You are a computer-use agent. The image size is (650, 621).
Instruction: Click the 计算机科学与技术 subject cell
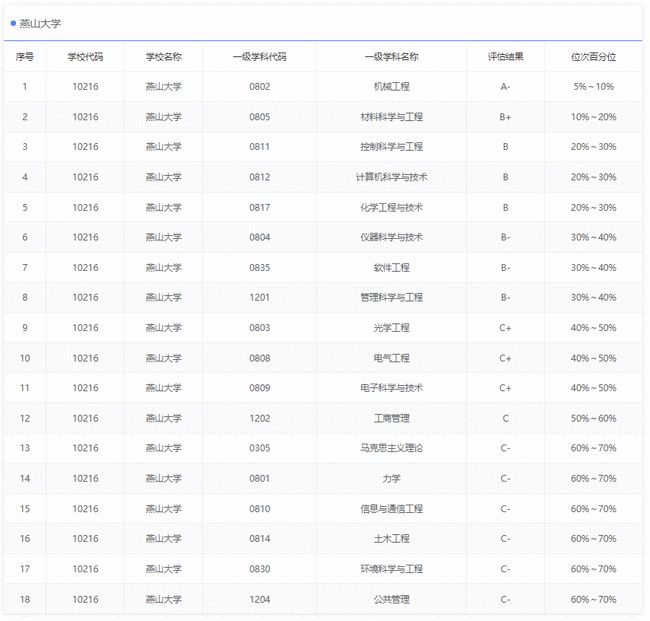coord(392,177)
